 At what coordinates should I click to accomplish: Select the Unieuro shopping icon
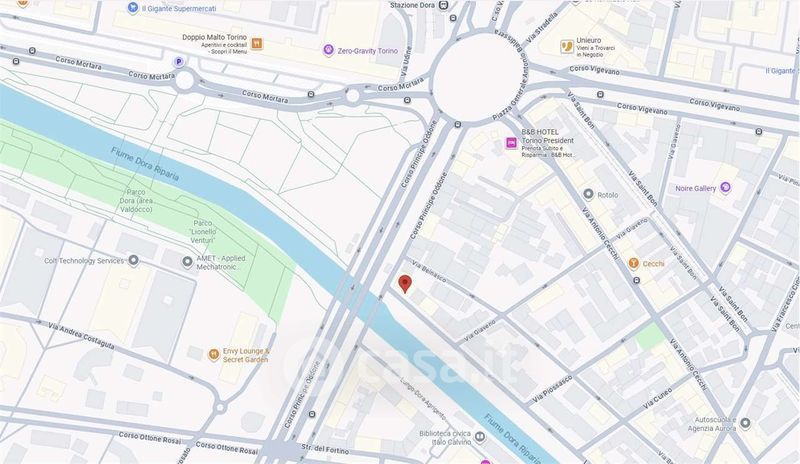[567, 47]
